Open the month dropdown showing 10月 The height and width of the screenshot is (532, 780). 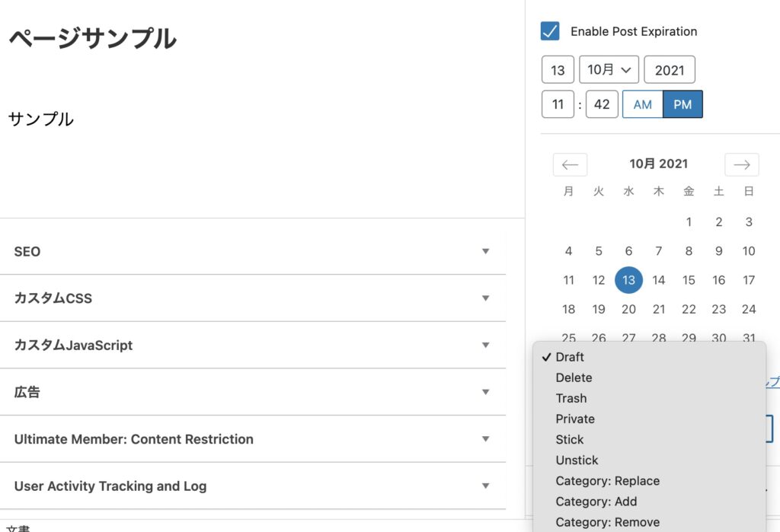pos(609,70)
